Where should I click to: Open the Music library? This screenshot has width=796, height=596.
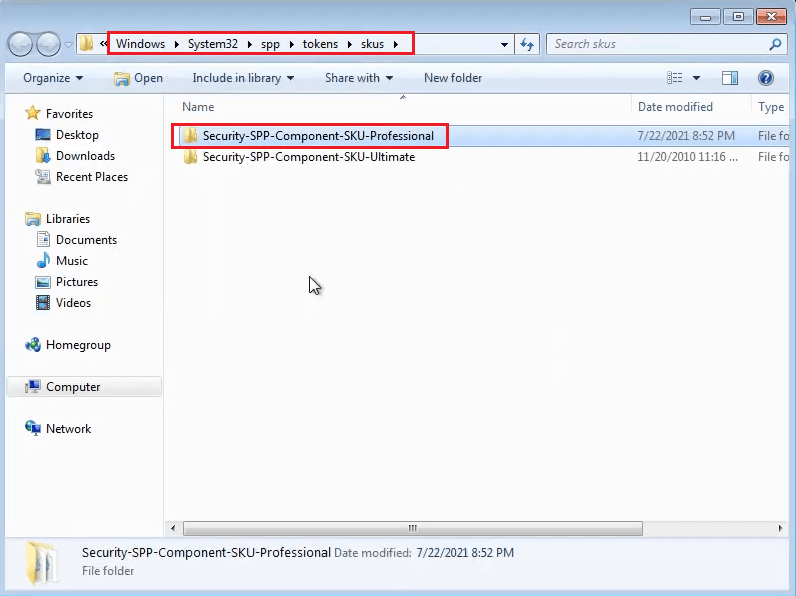coord(72,261)
